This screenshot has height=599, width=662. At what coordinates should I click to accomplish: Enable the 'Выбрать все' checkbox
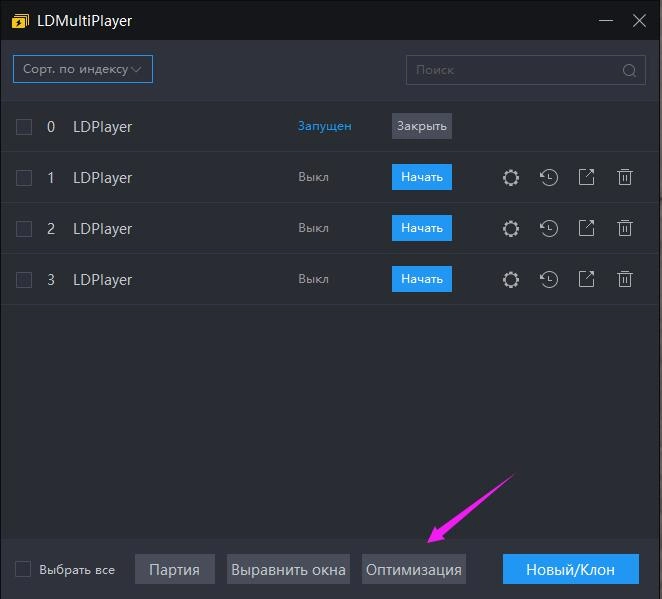tap(23, 569)
